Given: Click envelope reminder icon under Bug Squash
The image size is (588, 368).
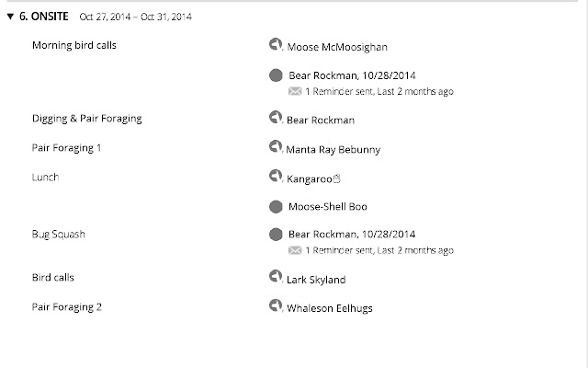Looking at the screenshot, I should pyautogui.click(x=295, y=250).
